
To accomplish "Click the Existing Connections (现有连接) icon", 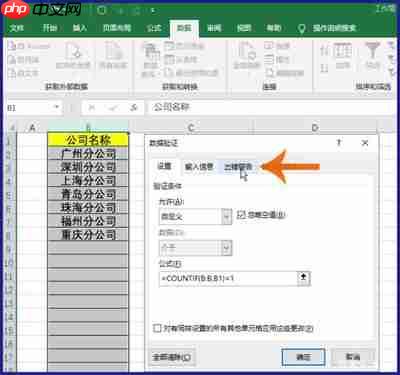I will (x=113, y=50).
